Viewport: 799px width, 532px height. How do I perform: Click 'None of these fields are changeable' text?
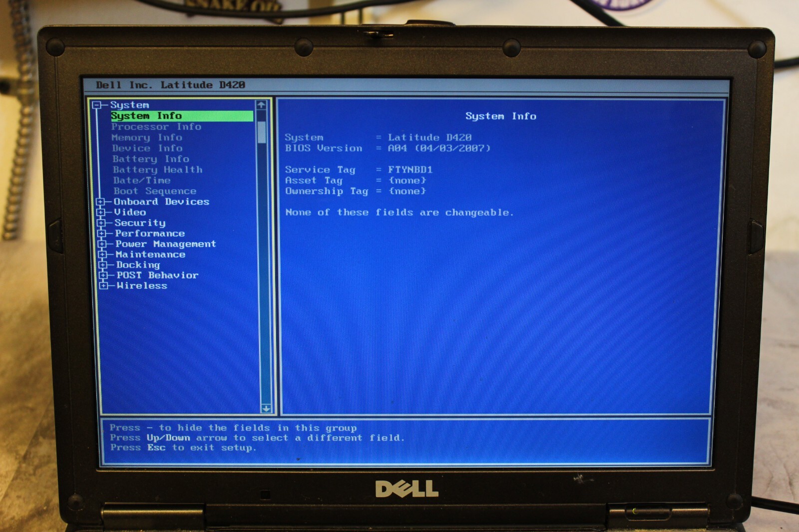pyautogui.click(x=399, y=213)
